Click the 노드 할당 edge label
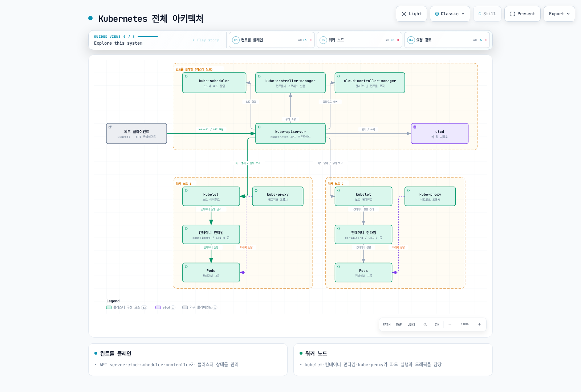The image size is (581, 392). pyautogui.click(x=251, y=102)
